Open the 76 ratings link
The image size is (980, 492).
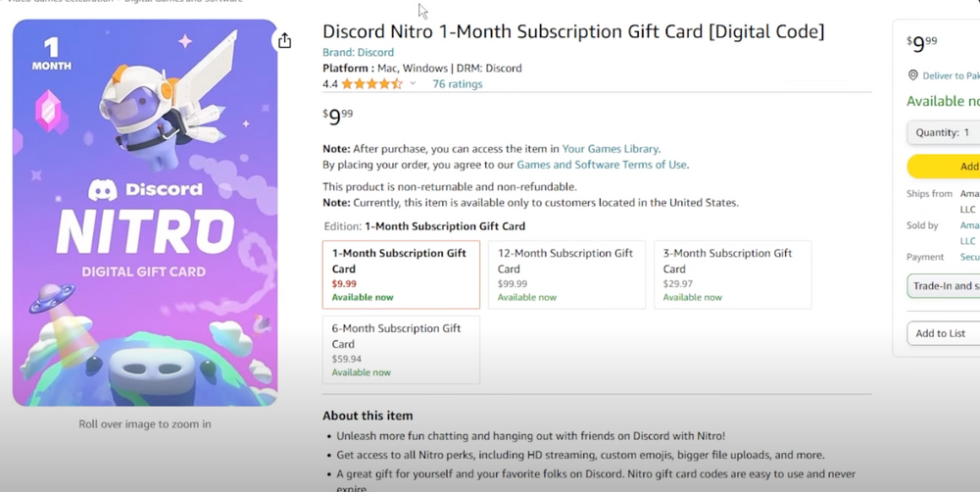[457, 84]
